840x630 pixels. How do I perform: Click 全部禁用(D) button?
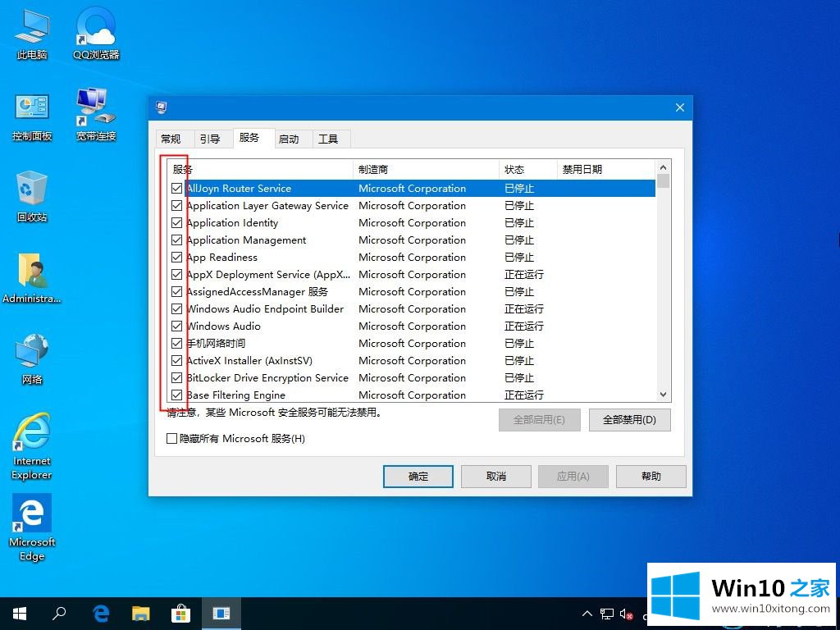pyautogui.click(x=629, y=420)
